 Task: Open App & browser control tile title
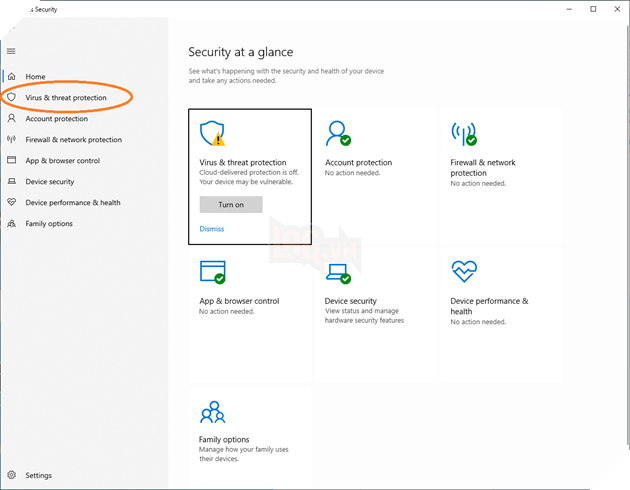point(239,301)
